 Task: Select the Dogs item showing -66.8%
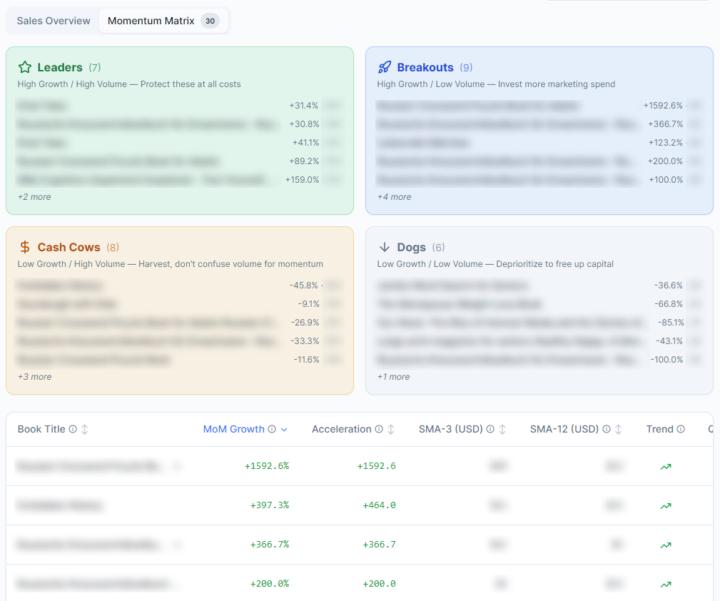539,304
